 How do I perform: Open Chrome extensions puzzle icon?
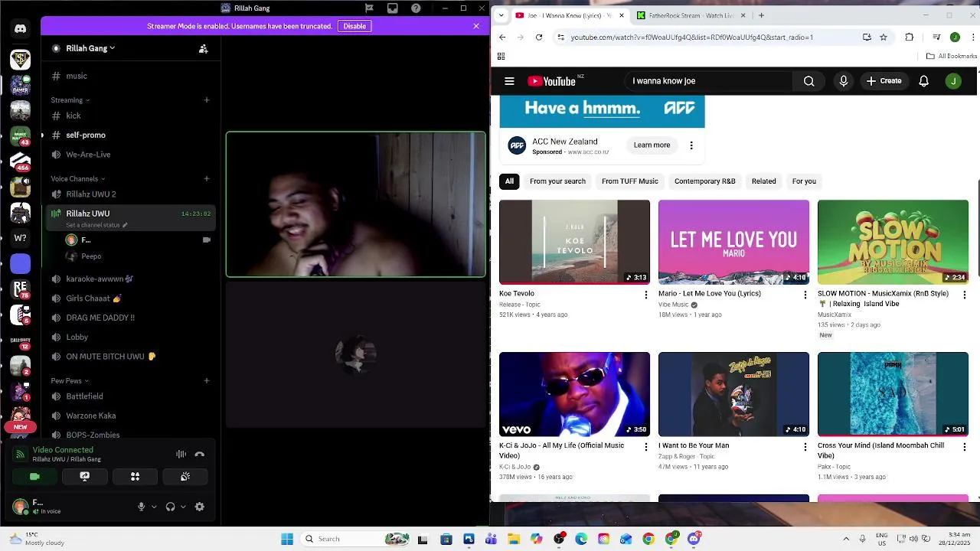pos(910,37)
